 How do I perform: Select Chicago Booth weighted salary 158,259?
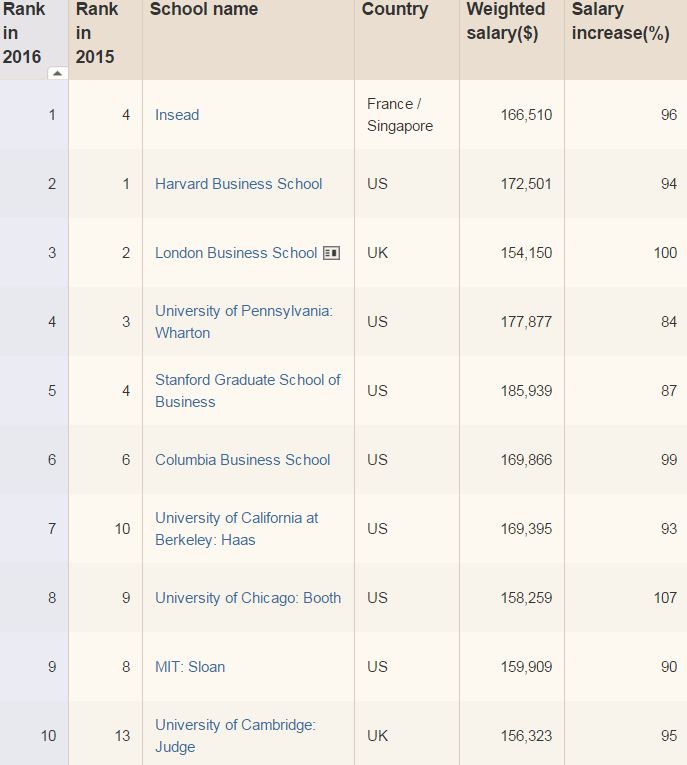click(526, 598)
